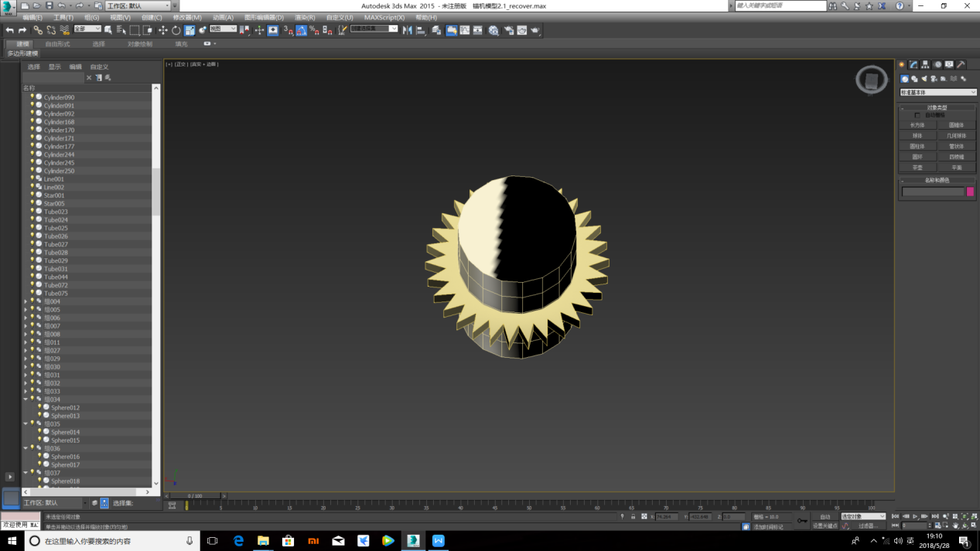This screenshot has height=551, width=980.
Task: Click the Mirror tool icon
Action: [x=408, y=30]
